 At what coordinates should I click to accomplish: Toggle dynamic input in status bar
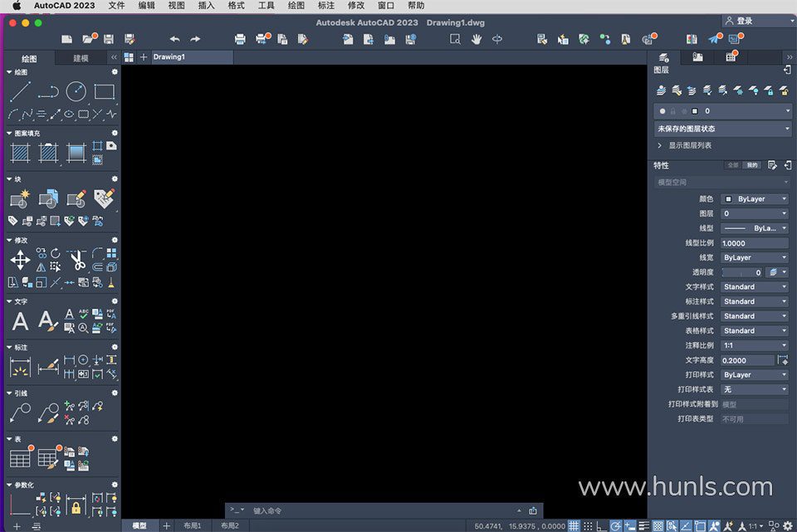point(630,526)
